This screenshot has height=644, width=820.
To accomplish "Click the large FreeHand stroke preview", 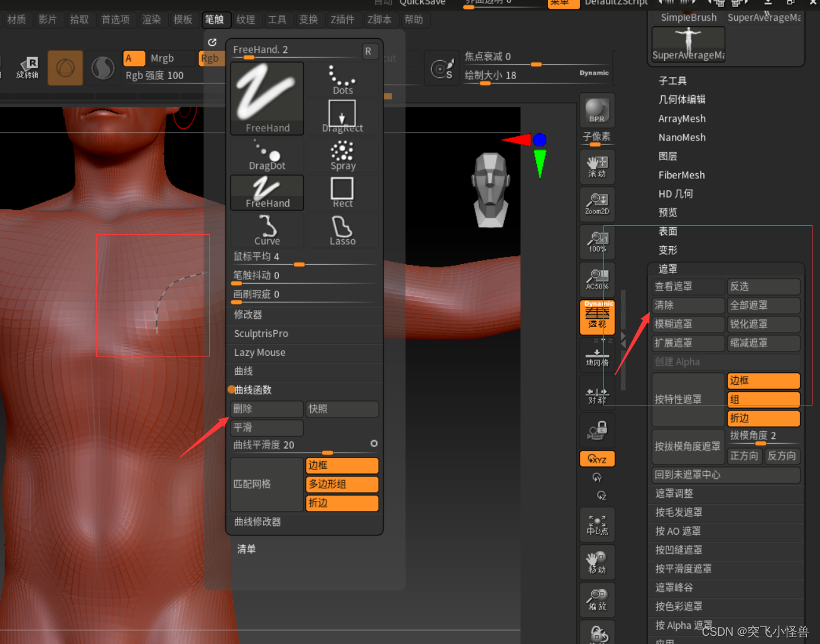I will click(x=267, y=98).
